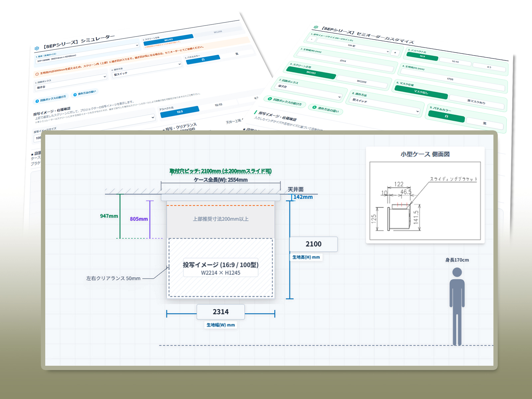Choose the white 白 panel color in green form

point(446,116)
